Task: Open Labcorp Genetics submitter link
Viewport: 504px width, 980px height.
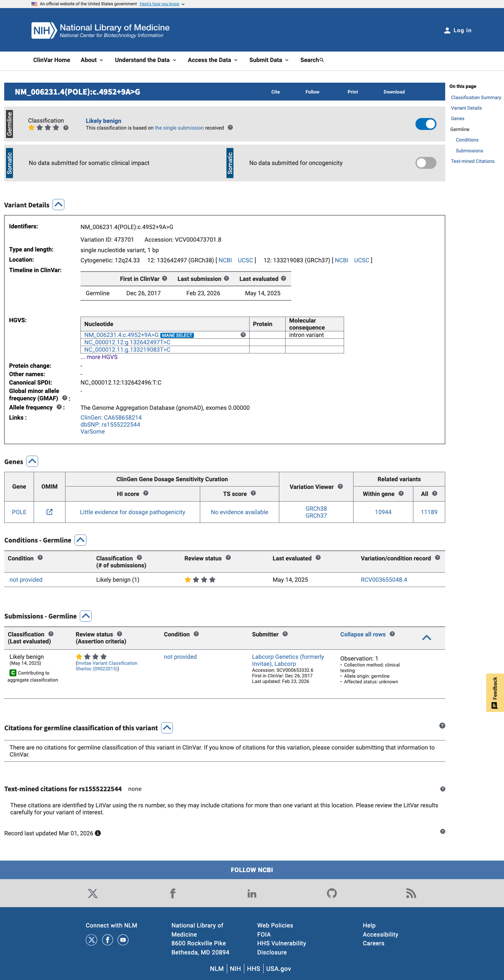Action: pos(288,660)
